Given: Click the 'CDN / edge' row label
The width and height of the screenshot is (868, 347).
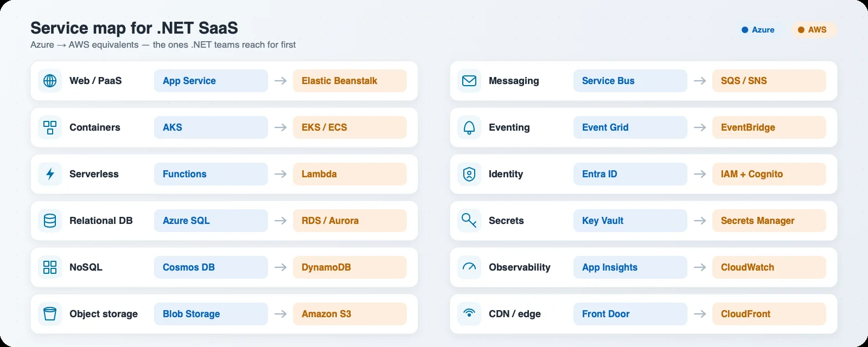Looking at the screenshot, I should (515, 314).
